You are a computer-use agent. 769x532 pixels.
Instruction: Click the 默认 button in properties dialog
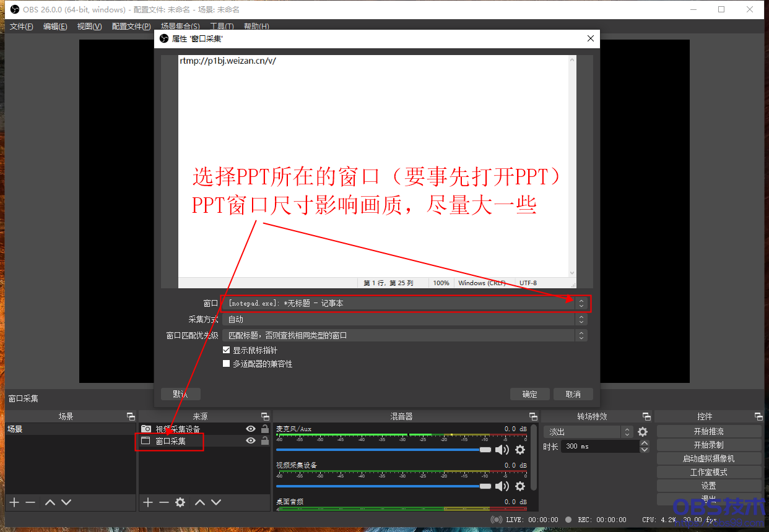coord(181,394)
